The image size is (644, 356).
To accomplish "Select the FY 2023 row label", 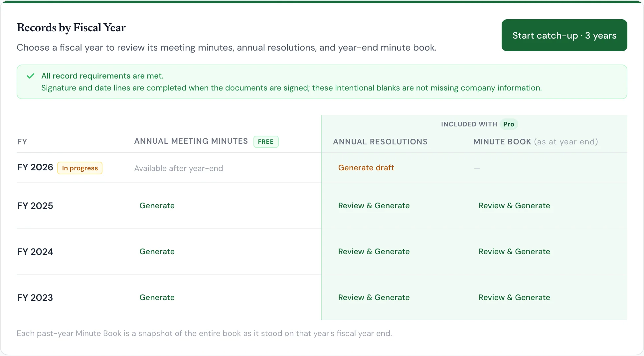I will (35, 297).
